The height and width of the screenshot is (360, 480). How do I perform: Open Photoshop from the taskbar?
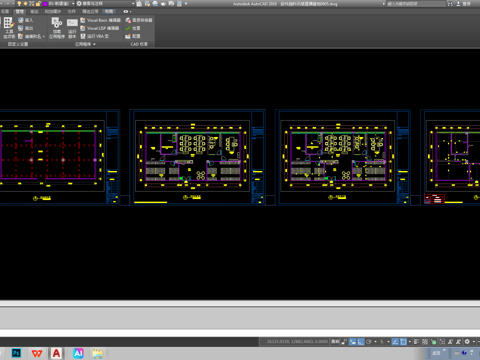(x=16, y=353)
